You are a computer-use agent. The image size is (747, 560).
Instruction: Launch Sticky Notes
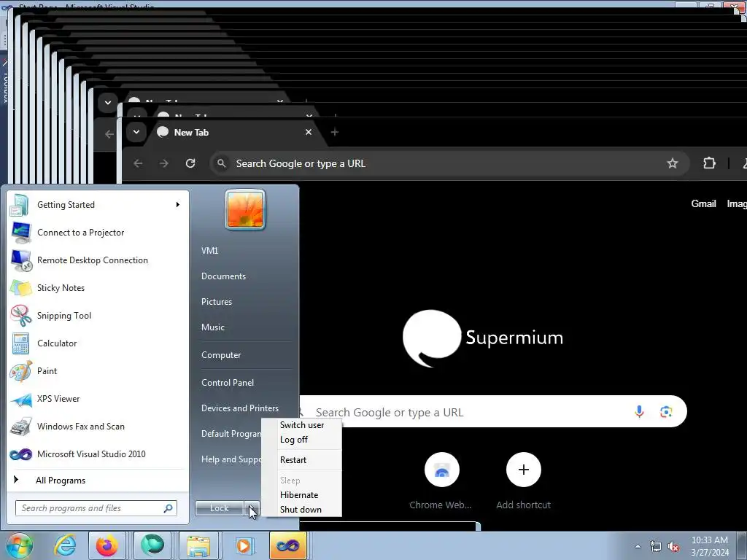(x=98, y=287)
